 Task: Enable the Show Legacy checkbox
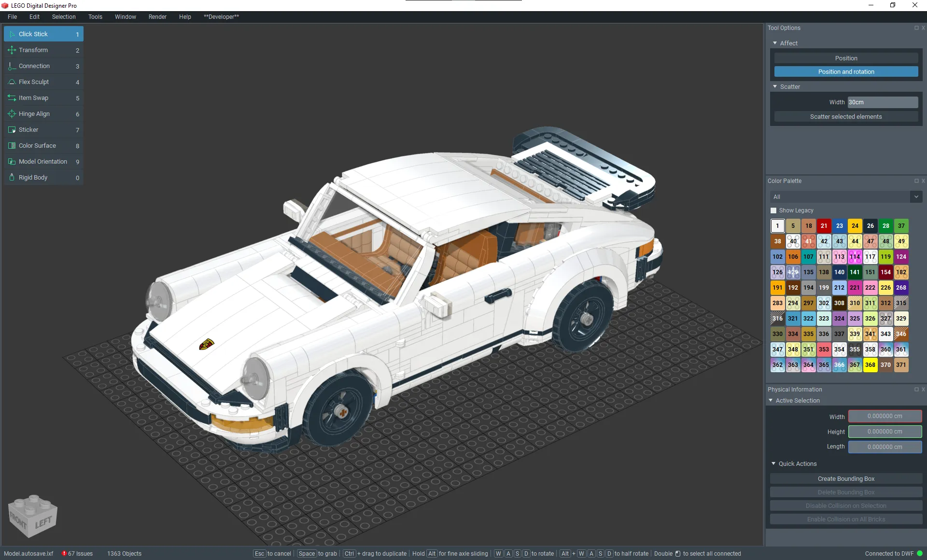click(773, 210)
